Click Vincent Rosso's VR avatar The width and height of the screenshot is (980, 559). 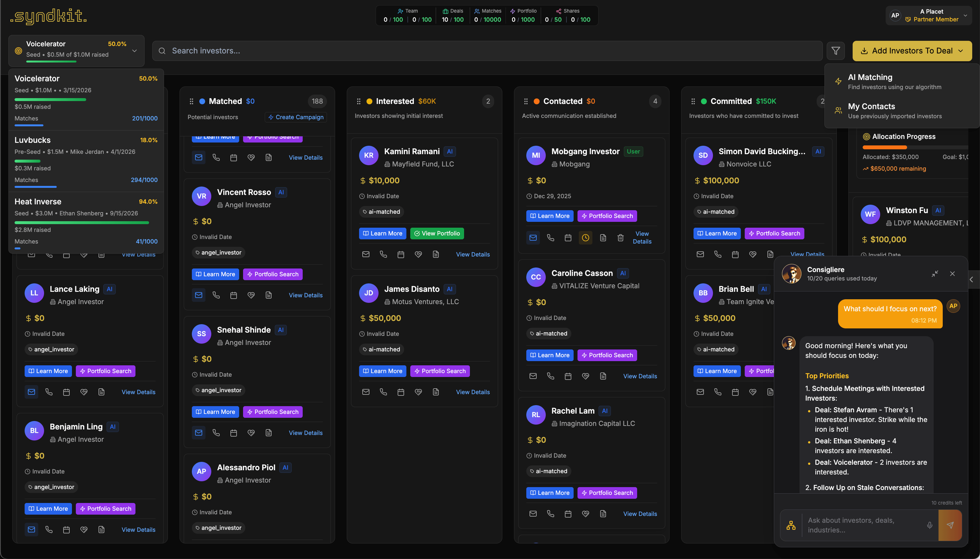(x=201, y=196)
